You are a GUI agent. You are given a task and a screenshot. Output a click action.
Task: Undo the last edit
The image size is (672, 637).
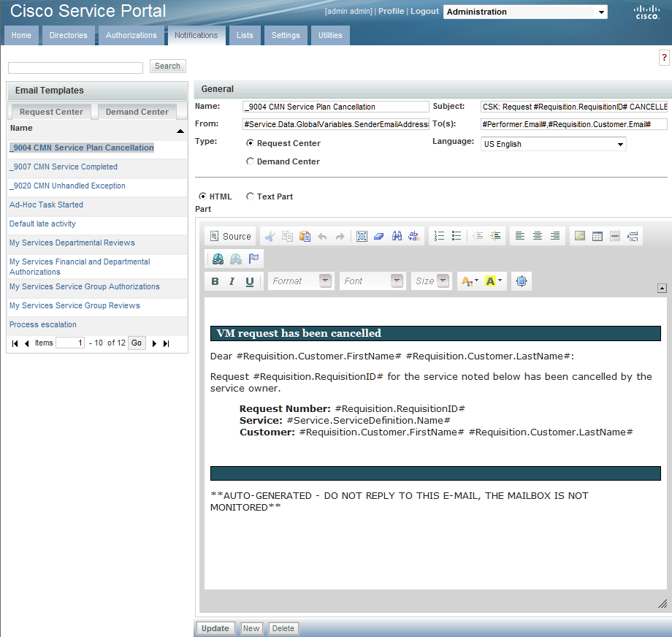[322, 236]
